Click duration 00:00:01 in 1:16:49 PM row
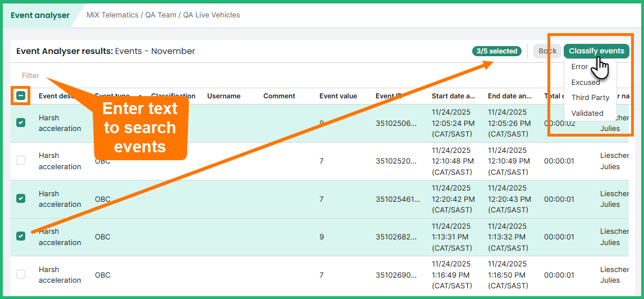 (558, 275)
